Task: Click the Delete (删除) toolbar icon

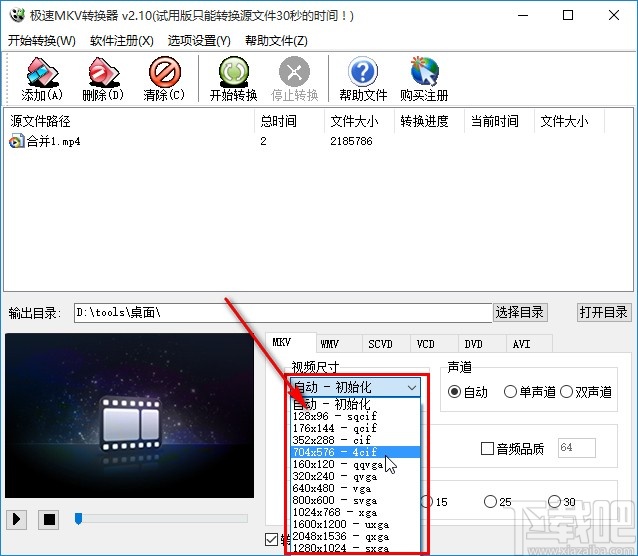Action: point(103,72)
